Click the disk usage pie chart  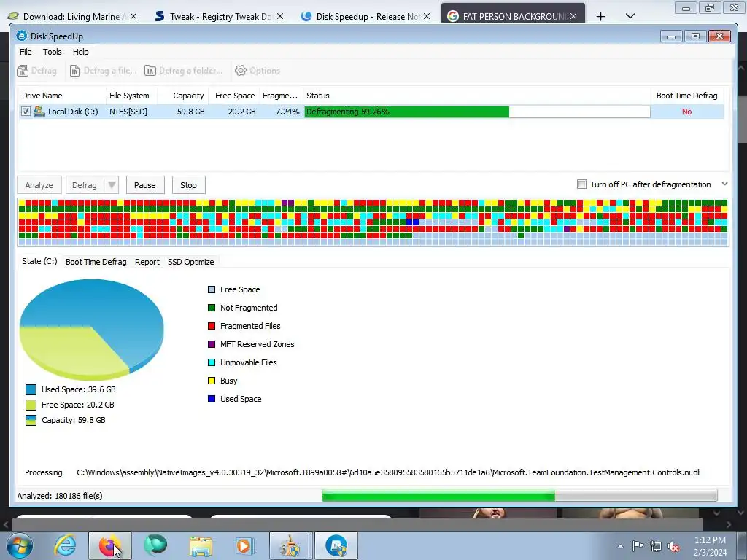click(91, 329)
